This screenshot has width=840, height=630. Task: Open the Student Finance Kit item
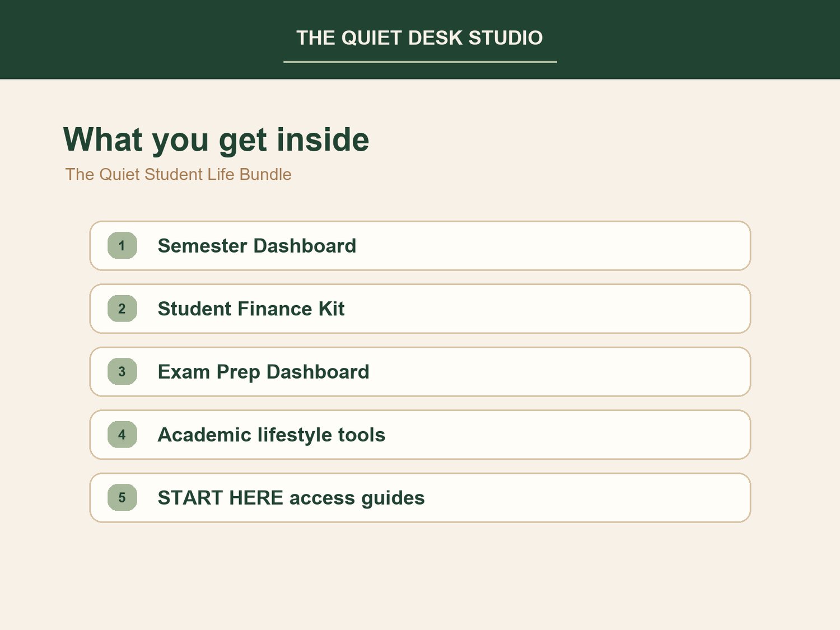click(x=420, y=309)
